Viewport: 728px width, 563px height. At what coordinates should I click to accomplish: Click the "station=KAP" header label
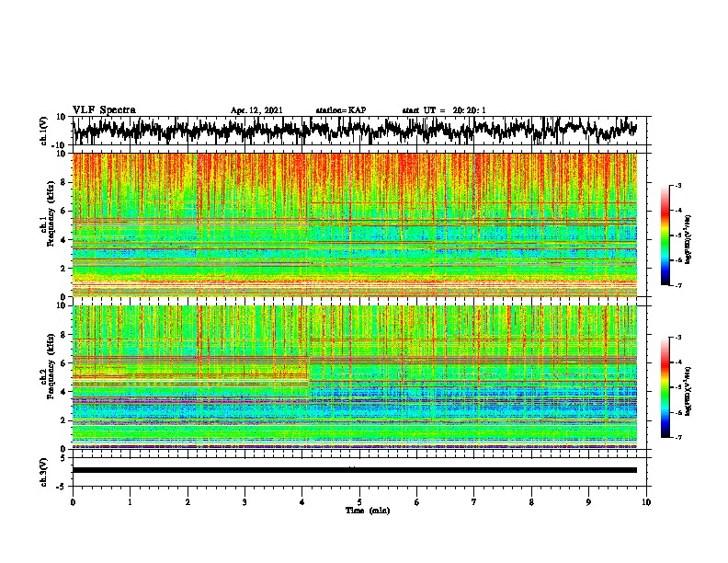pos(341,110)
